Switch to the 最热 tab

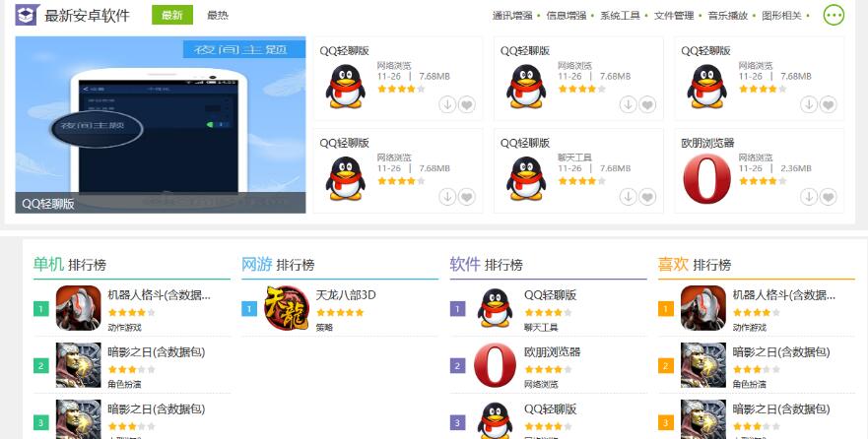(x=218, y=15)
